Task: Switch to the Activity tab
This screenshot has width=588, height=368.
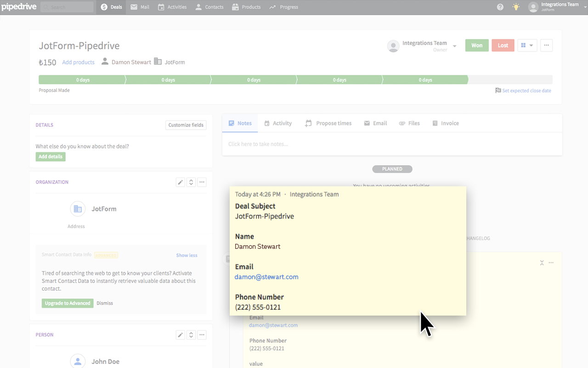Action: 278,123
